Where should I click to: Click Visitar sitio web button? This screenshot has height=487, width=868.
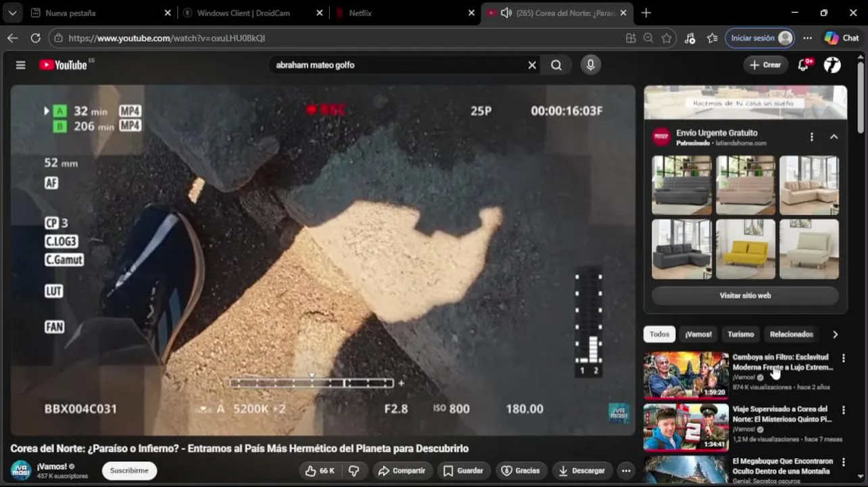pos(745,296)
